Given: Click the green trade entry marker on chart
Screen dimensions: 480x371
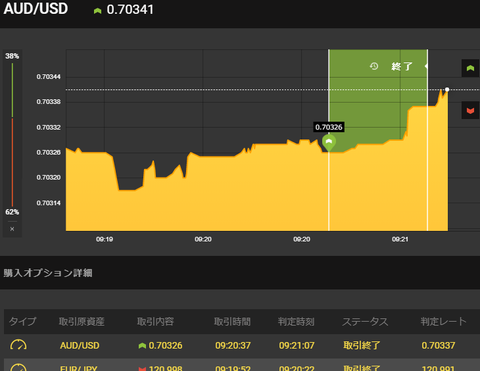Looking at the screenshot, I should point(329,142).
